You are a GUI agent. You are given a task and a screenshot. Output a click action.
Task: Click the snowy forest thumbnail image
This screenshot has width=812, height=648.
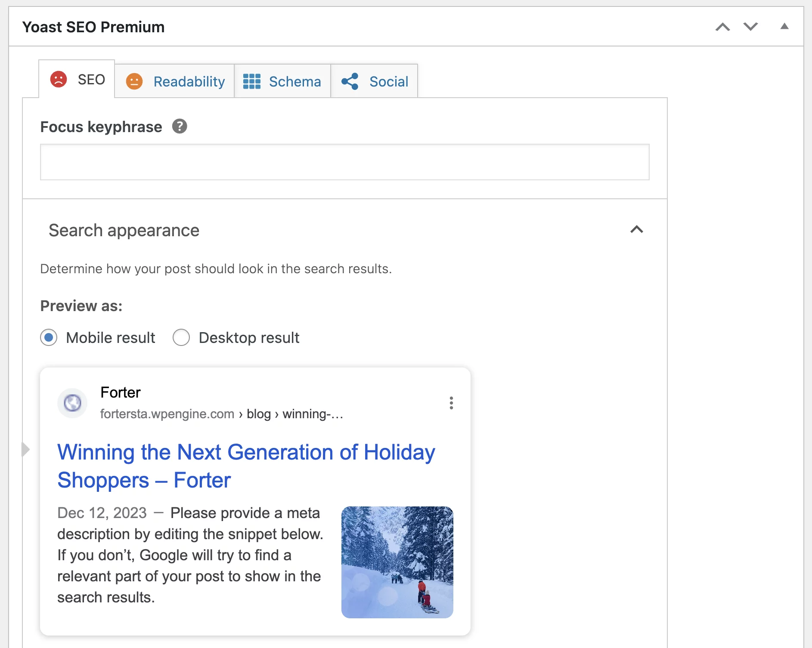[x=397, y=562]
